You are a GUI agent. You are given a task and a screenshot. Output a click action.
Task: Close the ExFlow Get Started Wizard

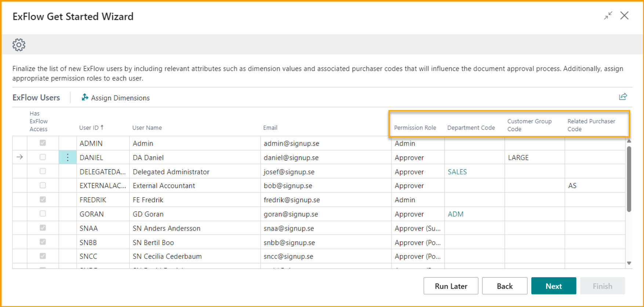(x=624, y=16)
